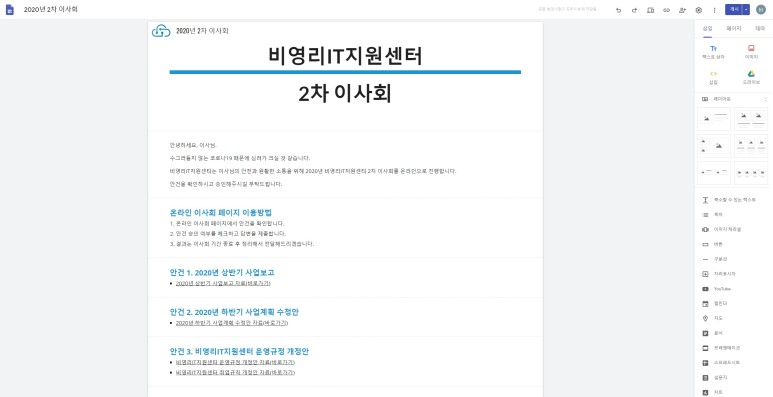This screenshot has width=773, height=397.
Task: Copy the published site link icon
Action: click(667, 10)
